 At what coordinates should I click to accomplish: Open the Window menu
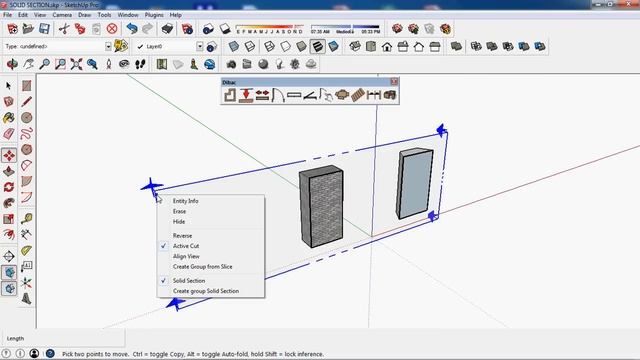128,15
